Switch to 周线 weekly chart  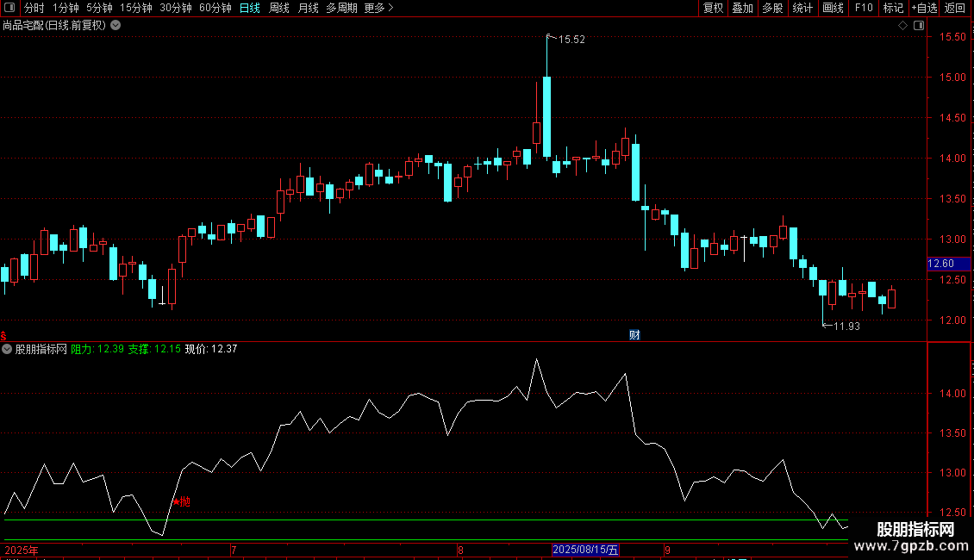[x=279, y=8]
